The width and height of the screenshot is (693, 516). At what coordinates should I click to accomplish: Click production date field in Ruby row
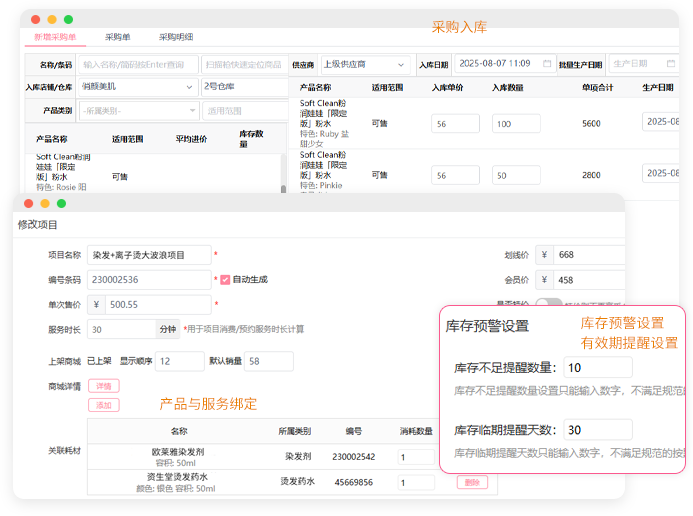(x=660, y=121)
